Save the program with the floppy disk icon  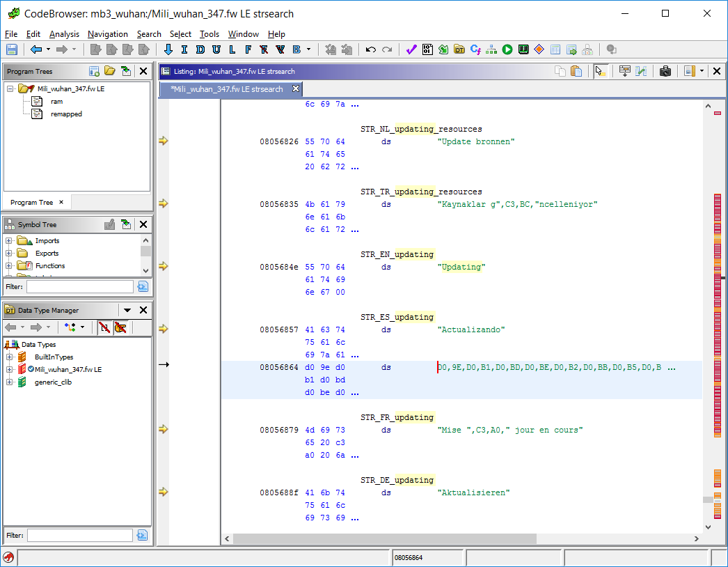pos(12,49)
